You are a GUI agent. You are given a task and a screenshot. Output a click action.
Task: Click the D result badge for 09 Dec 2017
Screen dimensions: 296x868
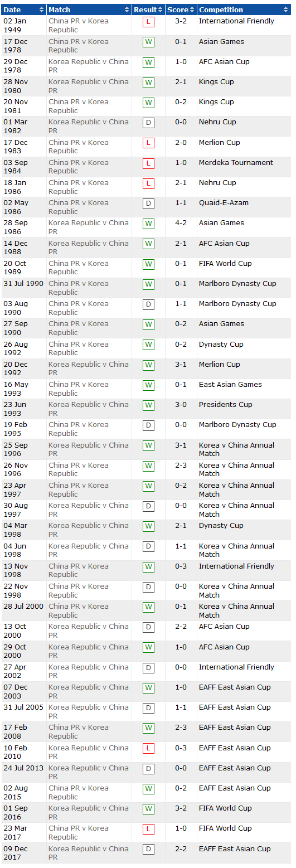coord(148,850)
